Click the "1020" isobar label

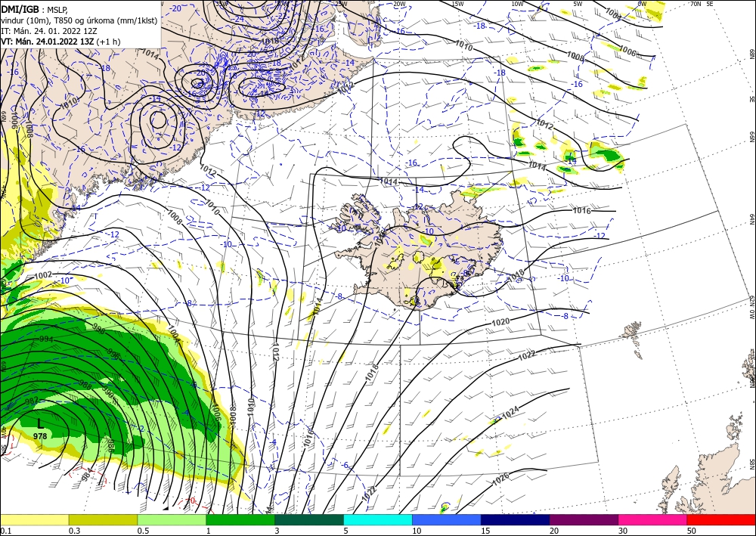[500, 322]
